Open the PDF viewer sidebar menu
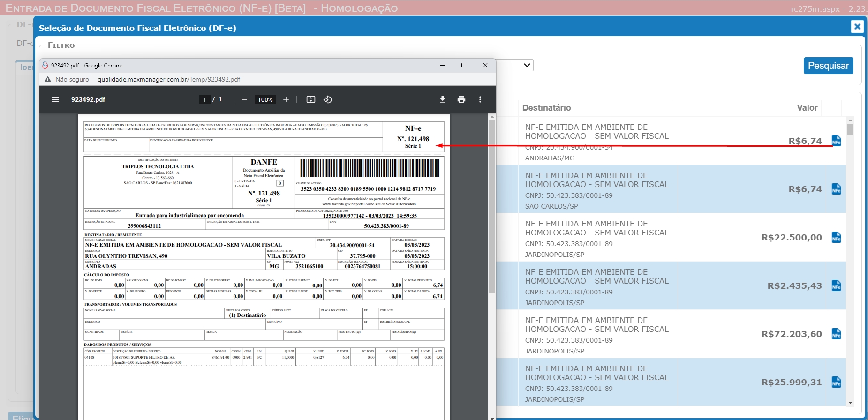The height and width of the screenshot is (420, 868). tap(55, 99)
